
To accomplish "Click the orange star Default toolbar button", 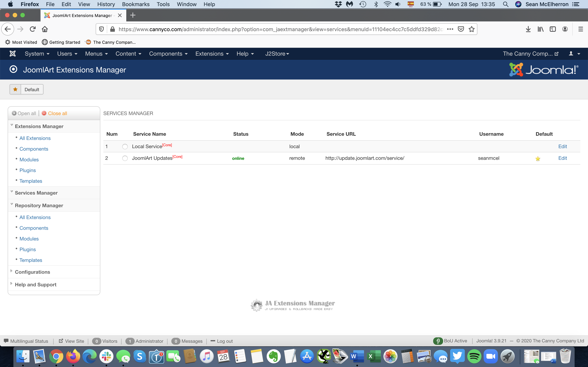I will 26,89.
